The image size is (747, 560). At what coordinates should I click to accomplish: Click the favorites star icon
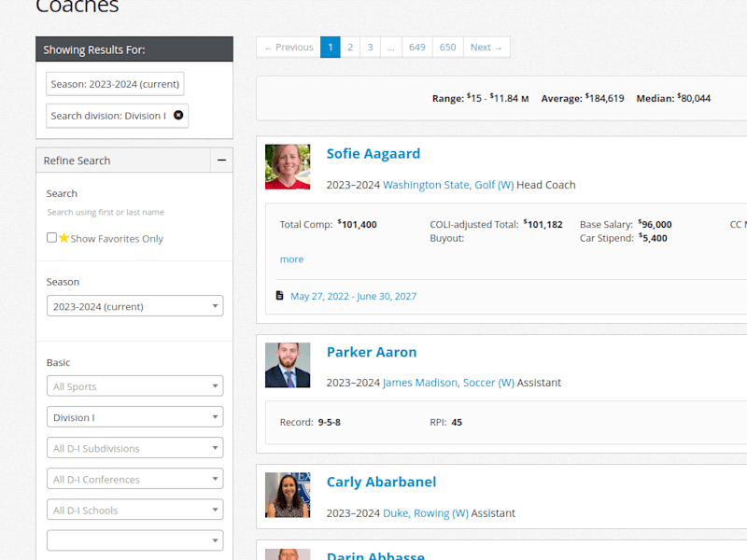coord(63,238)
